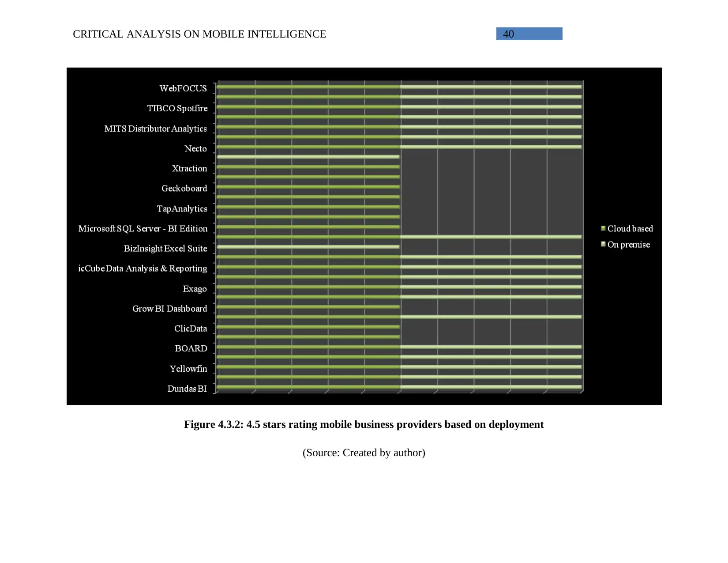The height and width of the screenshot is (563, 728).
Task: Click the Necto axis label
Action: click(x=195, y=148)
